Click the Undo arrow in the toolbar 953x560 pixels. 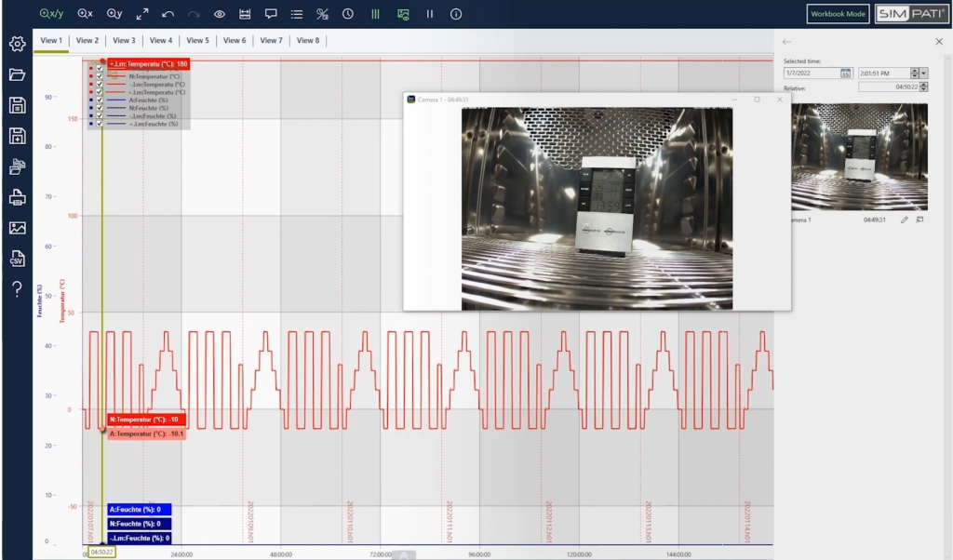tap(168, 14)
